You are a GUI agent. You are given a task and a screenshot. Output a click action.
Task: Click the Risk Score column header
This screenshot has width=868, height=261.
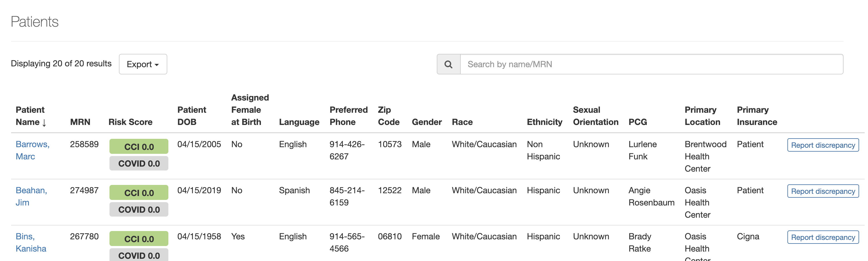point(130,122)
